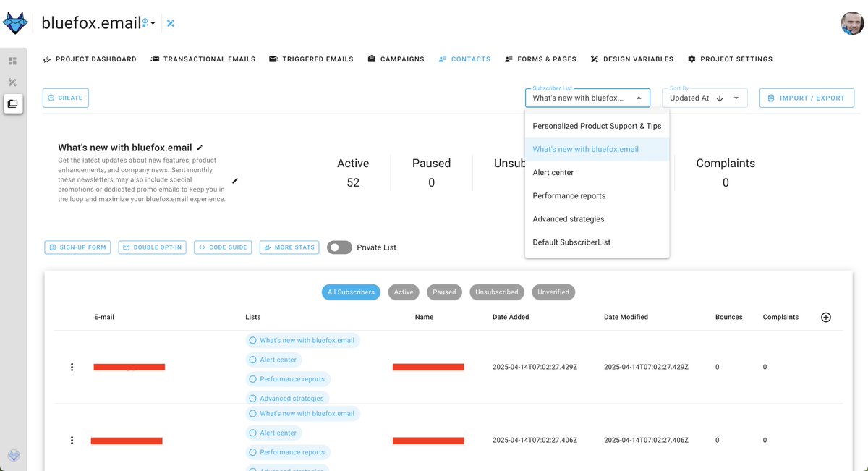Show only Unsubscribed contacts
Image resolution: width=868 pixels, height=471 pixels.
[496, 292]
